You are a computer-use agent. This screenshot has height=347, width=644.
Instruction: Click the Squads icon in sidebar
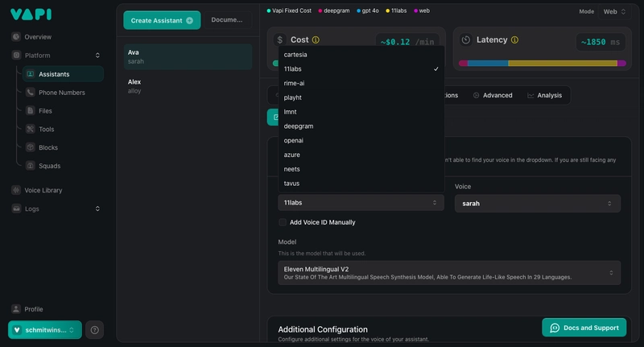pos(31,166)
